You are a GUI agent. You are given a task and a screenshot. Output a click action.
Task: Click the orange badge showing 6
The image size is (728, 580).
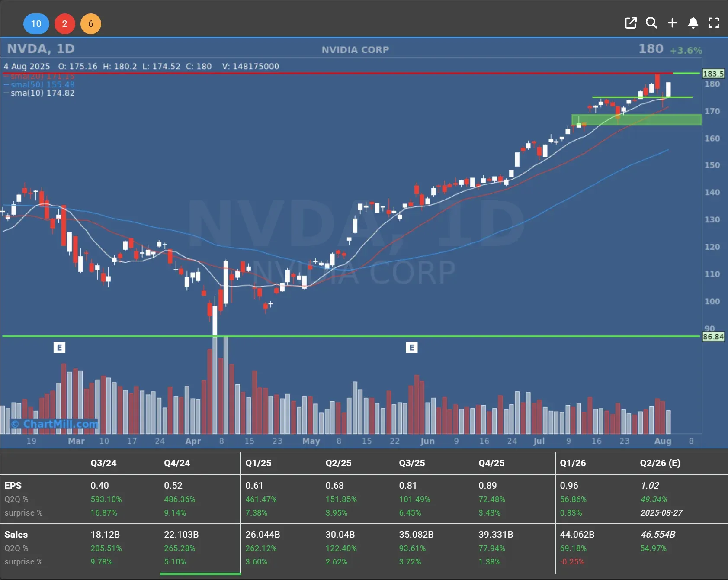91,23
